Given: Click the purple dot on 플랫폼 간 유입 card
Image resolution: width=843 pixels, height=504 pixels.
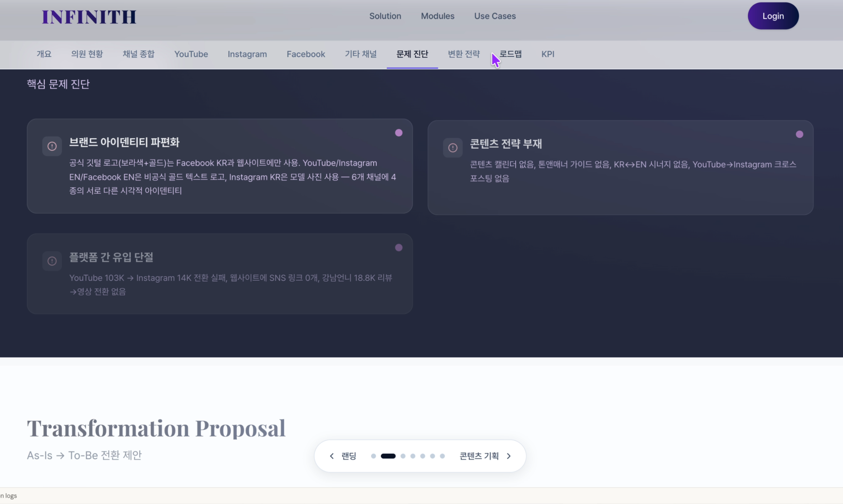Looking at the screenshot, I should (x=398, y=248).
